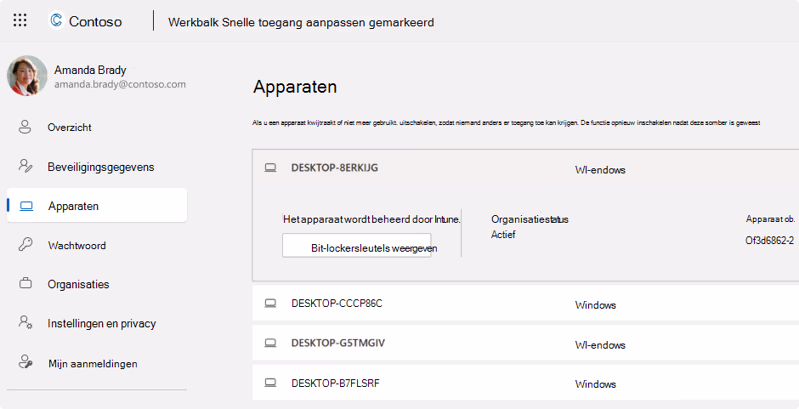
Task: Select Wachtwoord in the sidebar
Action: (76, 245)
